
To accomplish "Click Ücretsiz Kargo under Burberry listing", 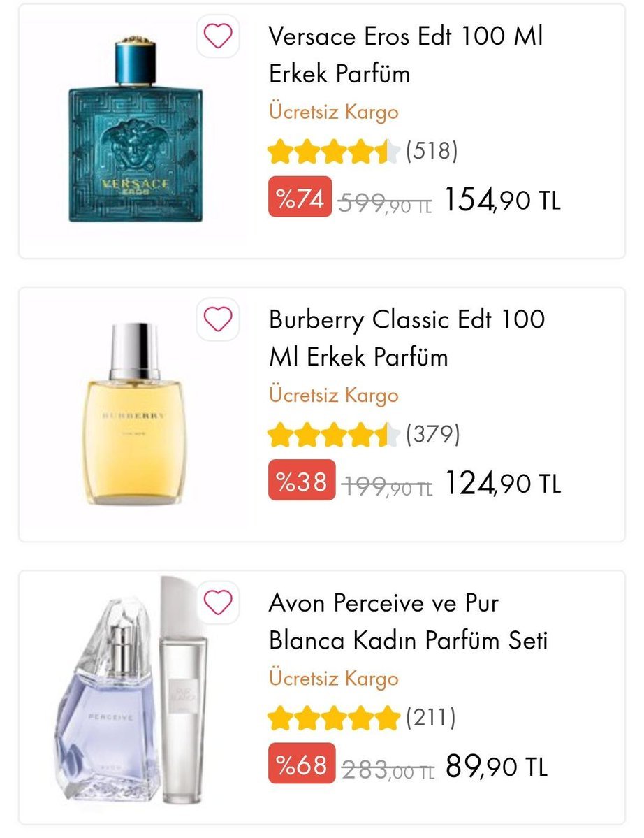I will click(334, 396).
